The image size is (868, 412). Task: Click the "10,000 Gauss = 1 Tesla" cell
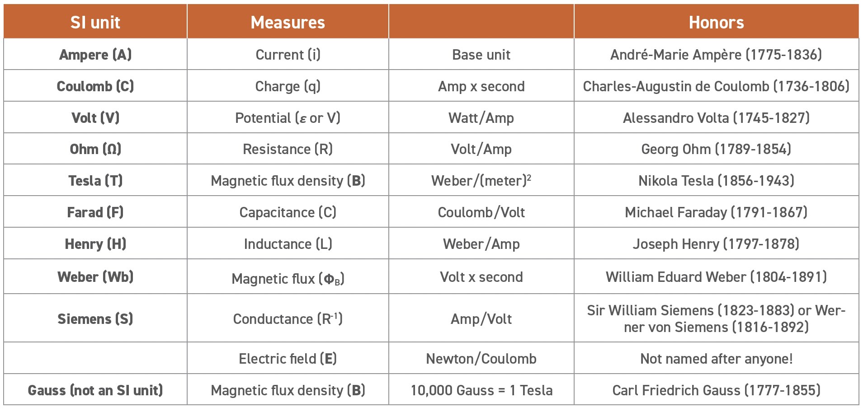(481, 390)
